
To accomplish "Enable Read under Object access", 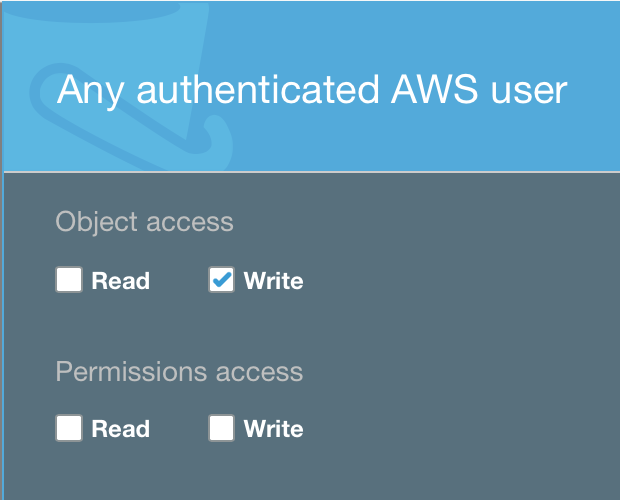I will 69,280.
